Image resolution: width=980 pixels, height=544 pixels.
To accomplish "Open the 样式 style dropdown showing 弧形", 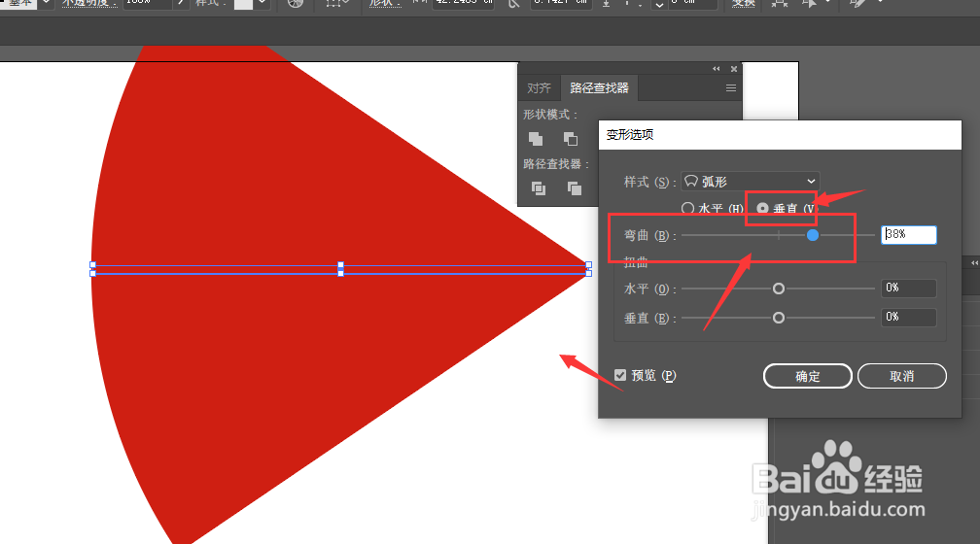I will (x=750, y=181).
